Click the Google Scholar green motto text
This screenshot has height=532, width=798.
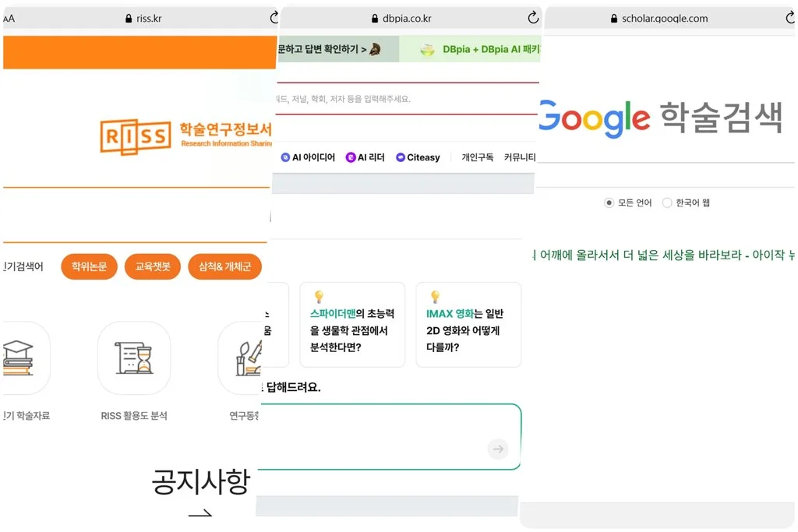point(664,254)
